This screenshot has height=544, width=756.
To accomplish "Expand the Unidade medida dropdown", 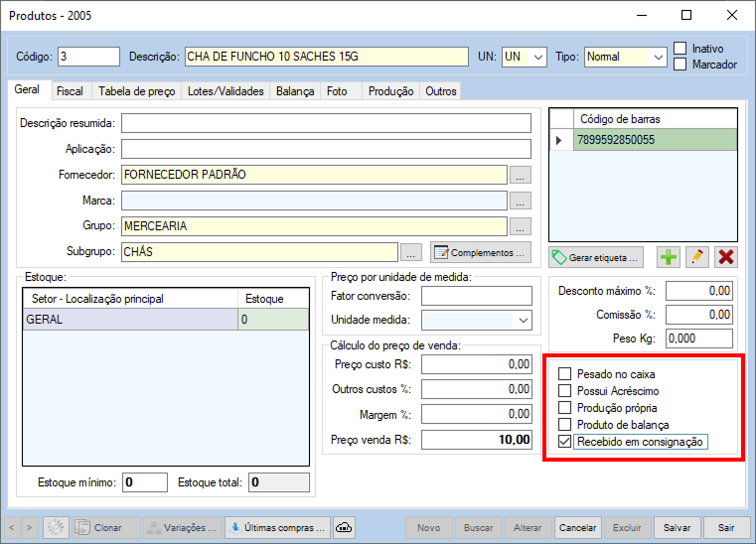I will pos(524,320).
